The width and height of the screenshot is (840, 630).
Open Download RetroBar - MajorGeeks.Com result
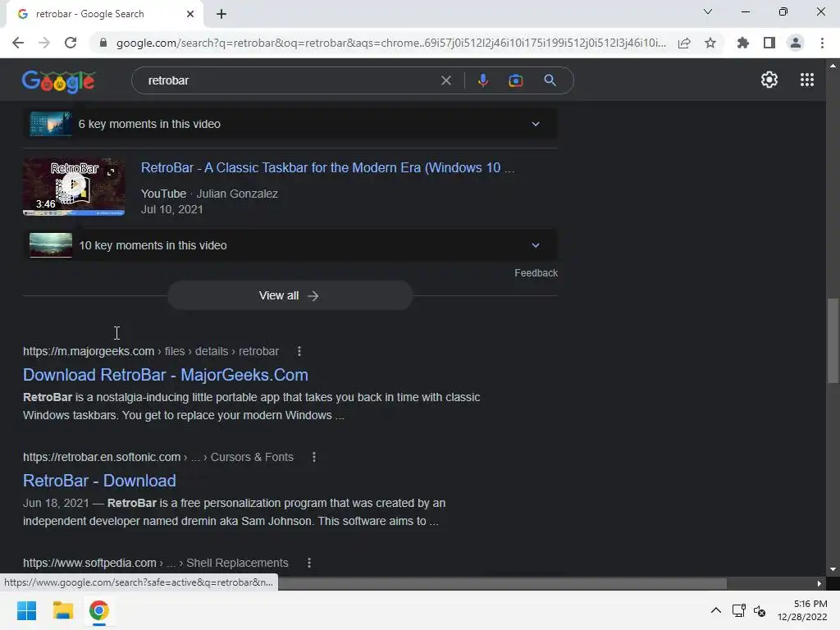coord(166,374)
